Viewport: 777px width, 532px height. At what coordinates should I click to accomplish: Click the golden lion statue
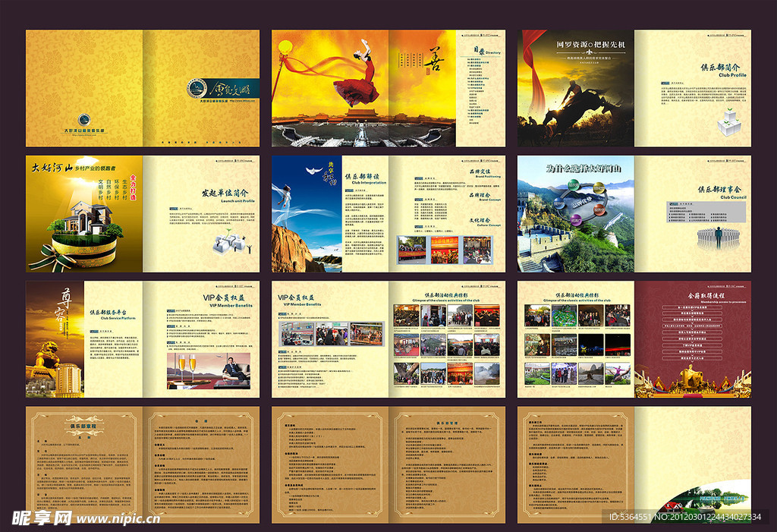point(44,357)
